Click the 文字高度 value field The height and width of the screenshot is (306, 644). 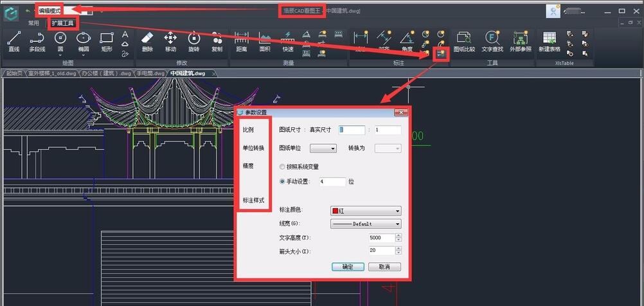pos(382,238)
